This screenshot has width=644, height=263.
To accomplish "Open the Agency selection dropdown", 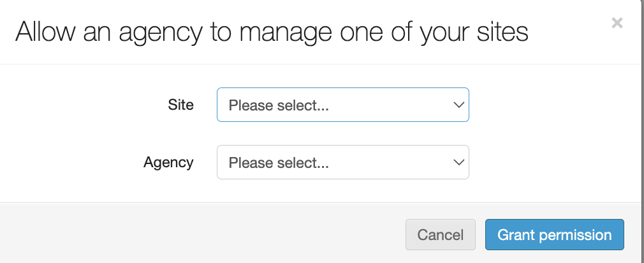I will click(342, 162).
